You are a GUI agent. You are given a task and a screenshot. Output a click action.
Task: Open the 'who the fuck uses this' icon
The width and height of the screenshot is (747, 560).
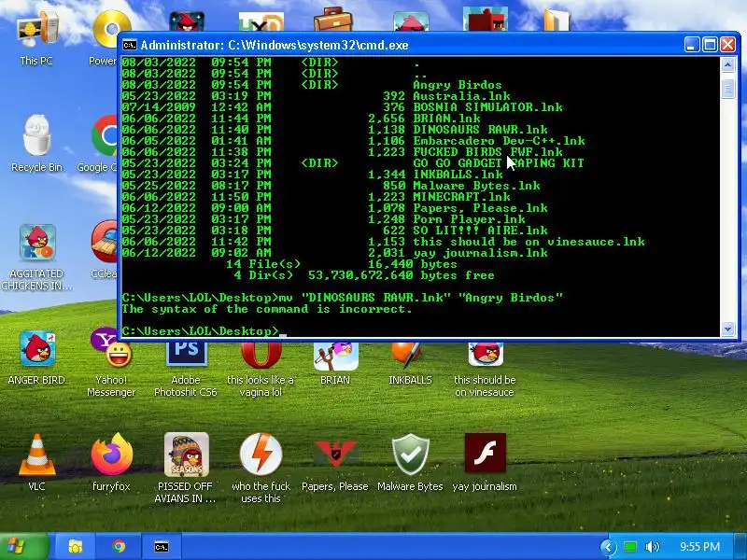[261, 467]
